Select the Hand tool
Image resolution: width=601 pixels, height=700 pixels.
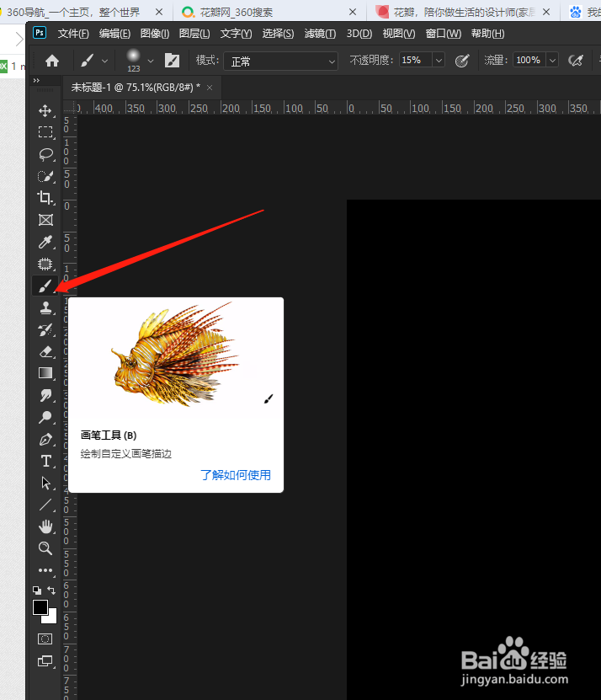pyautogui.click(x=45, y=526)
